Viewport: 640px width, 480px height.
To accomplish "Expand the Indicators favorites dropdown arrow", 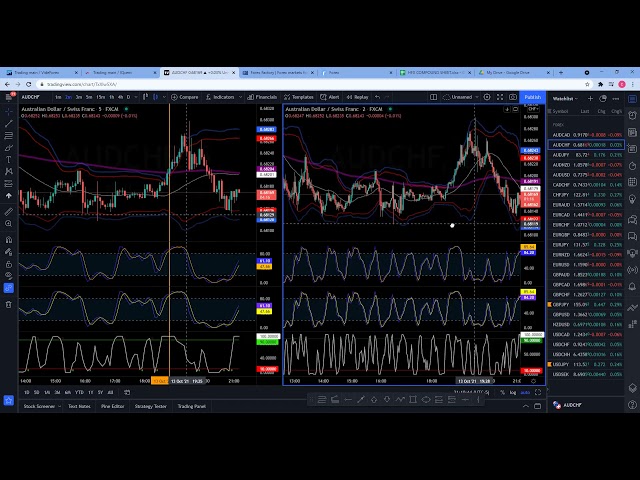I will coord(240,97).
